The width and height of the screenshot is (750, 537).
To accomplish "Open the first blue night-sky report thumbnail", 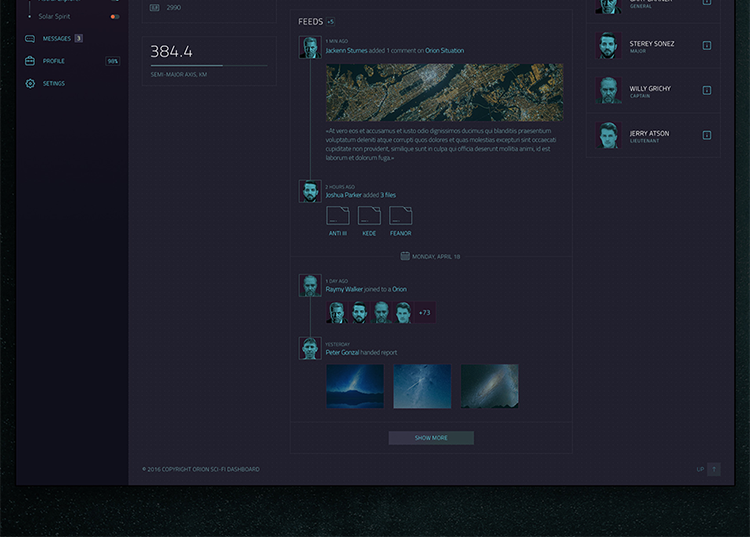I will [355, 386].
